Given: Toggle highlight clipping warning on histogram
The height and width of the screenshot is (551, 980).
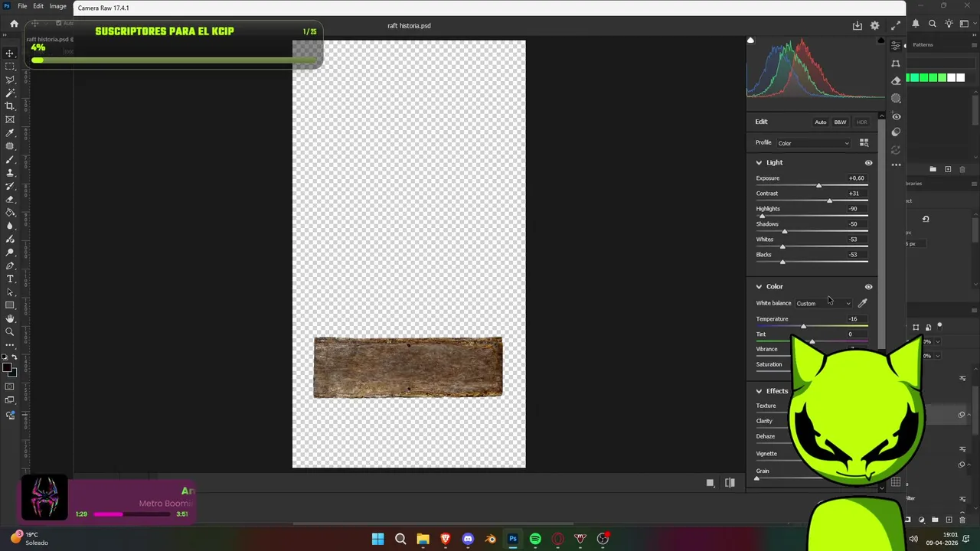Looking at the screenshot, I should [880, 41].
